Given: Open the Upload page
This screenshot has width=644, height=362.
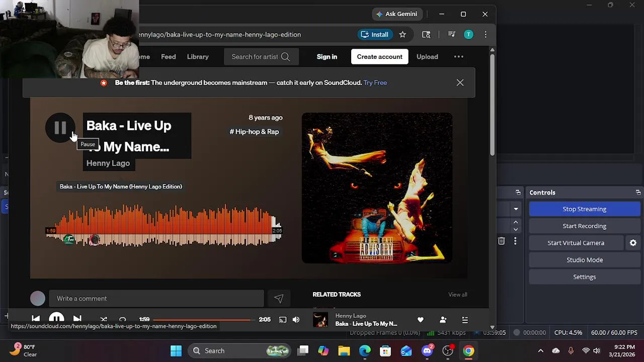Looking at the screenshot, I should click(x=427, y=57).
